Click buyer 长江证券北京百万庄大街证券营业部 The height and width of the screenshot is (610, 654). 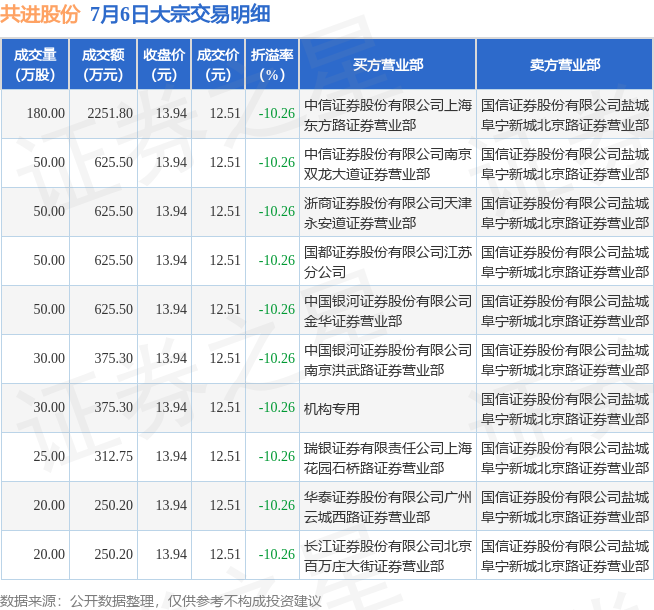[x=387, y=556]
